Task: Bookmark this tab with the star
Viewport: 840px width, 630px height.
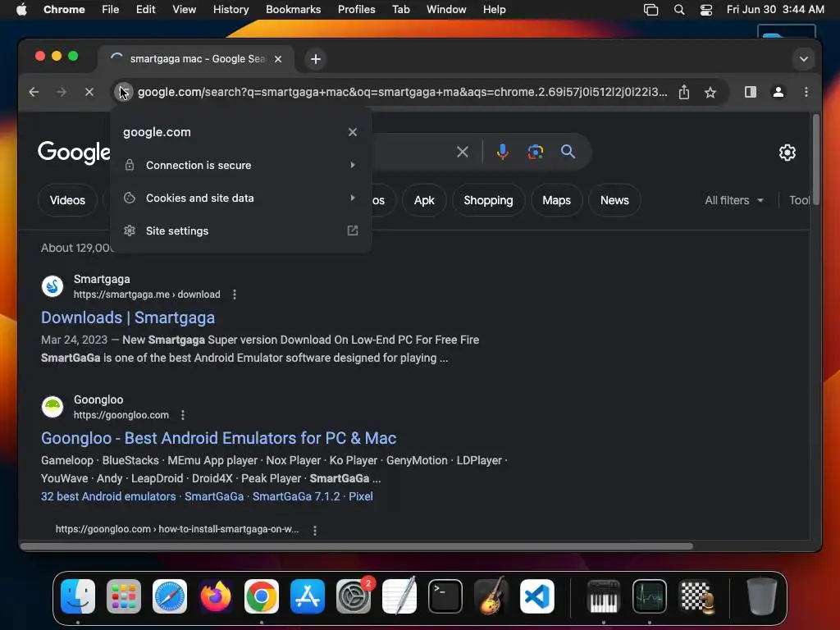Action: 710,92
